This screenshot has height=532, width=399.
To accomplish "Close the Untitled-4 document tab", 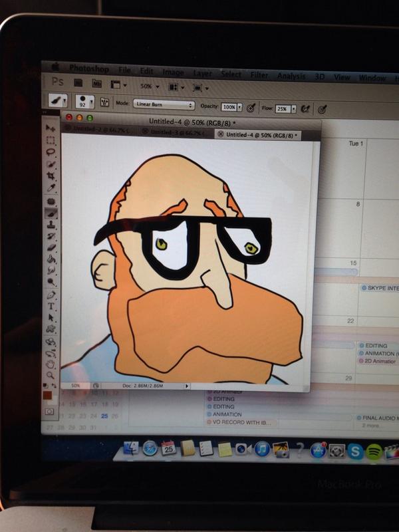I will pos(221,134).
